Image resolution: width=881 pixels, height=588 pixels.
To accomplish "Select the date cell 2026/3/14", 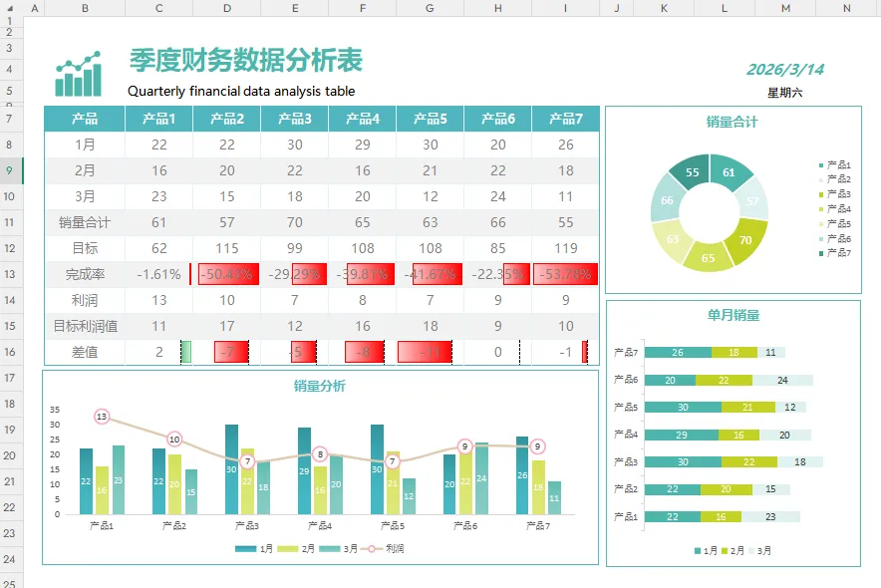I will coord(785,69).
